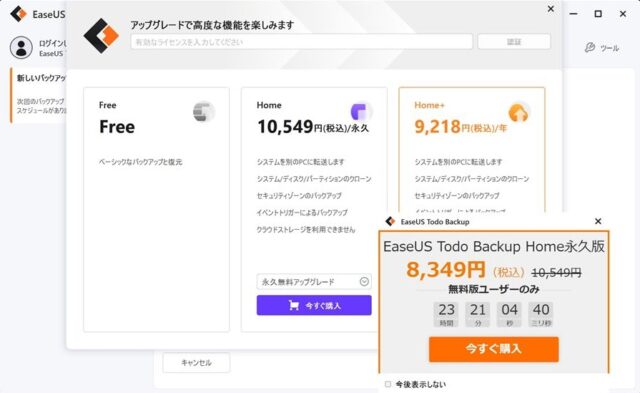Click the Home+ plan name label
Viewport: 640px width, 393px height.
(x=429, y=105)
